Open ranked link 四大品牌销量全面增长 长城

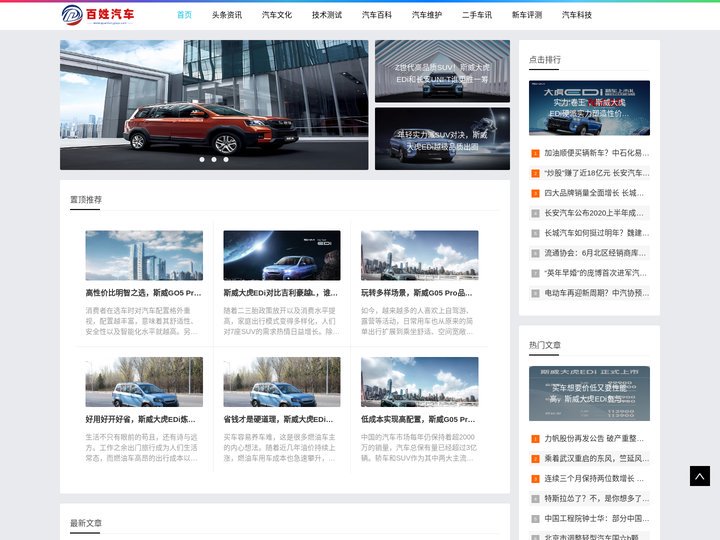tap(594, 193)
